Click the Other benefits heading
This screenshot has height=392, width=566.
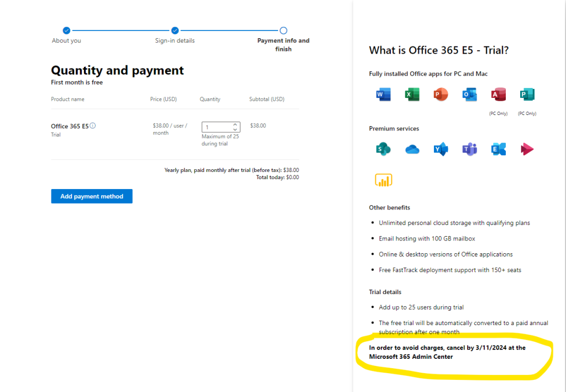pyautogui.click(x=390, y=207)
